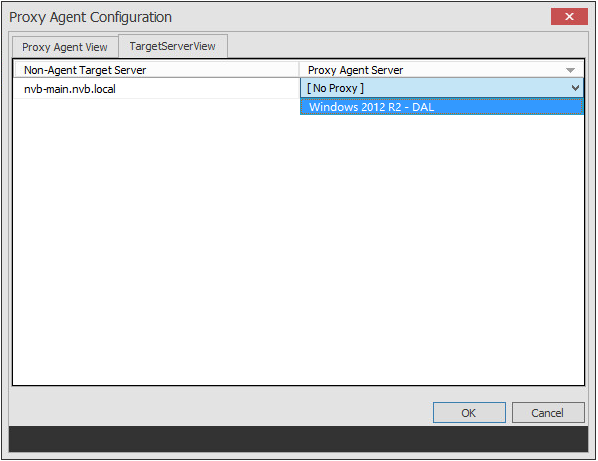Toggle sort arrow in Proxy Agent Server header

(x=570, y=70)
